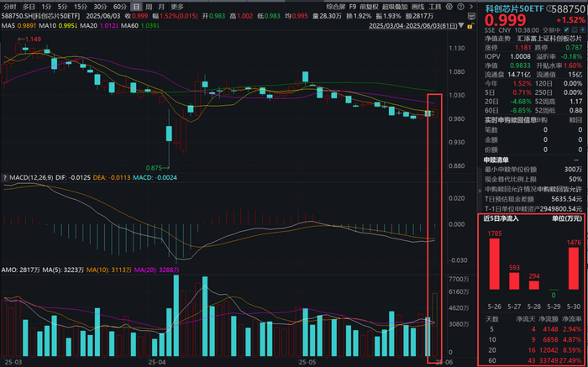The height and width of the screenshot is (367, 588).
Task: Click the MACD indicator question mark icon
Action: pos(5,178)
